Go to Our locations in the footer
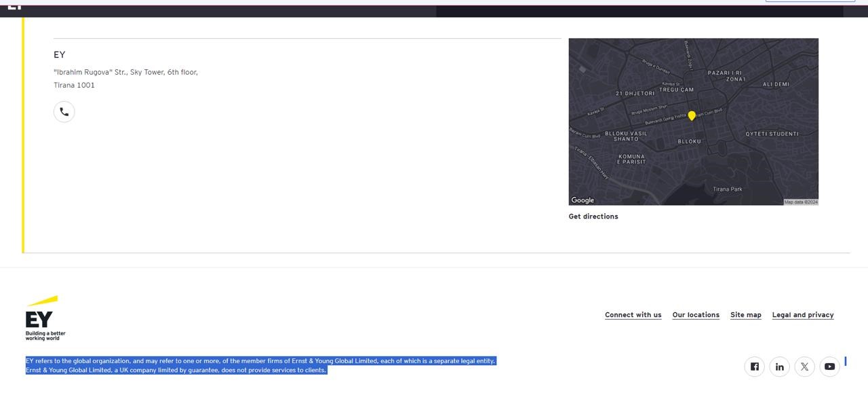 [696, 315]
